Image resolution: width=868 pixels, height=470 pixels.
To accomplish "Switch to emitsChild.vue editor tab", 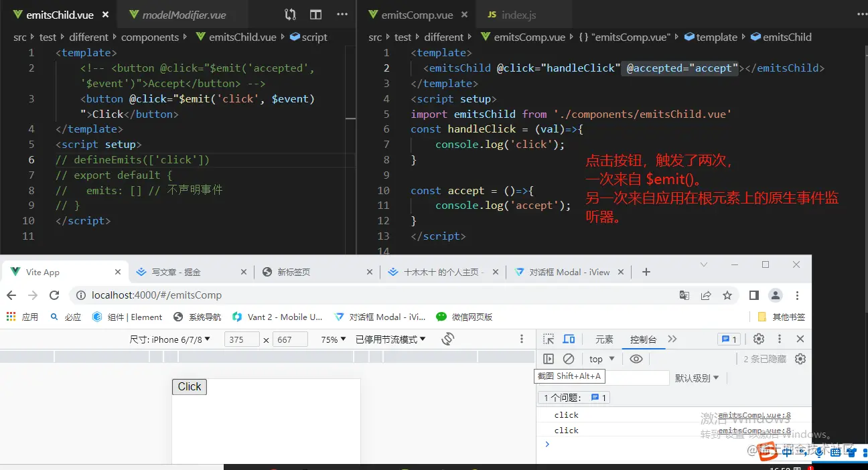I will [x=59, y=15].
